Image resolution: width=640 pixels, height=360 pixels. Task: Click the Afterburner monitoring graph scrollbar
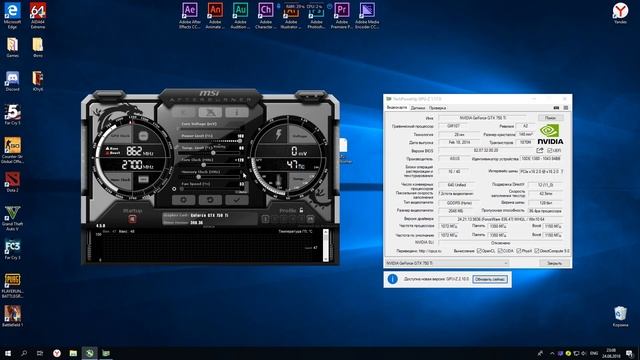325,245
